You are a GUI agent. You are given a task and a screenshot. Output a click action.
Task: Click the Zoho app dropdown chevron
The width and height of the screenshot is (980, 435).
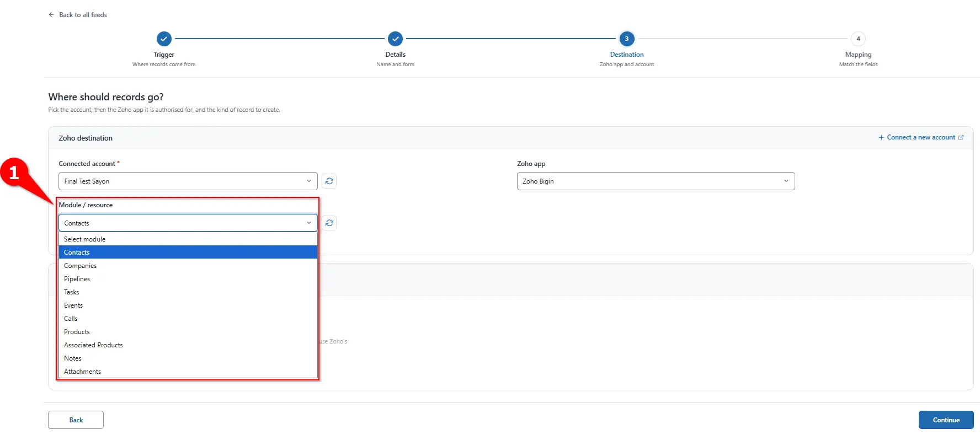click(786, 181)
